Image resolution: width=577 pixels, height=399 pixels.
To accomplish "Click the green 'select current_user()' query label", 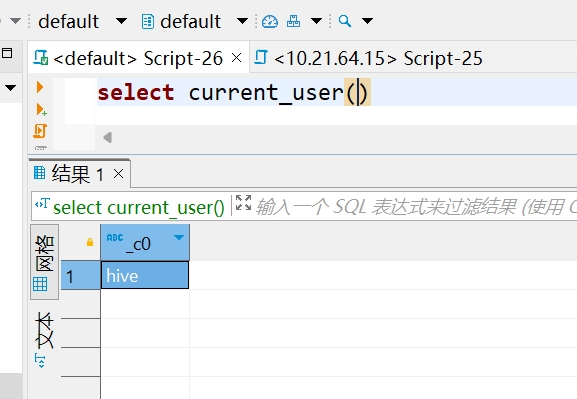I will coord(139,207).
